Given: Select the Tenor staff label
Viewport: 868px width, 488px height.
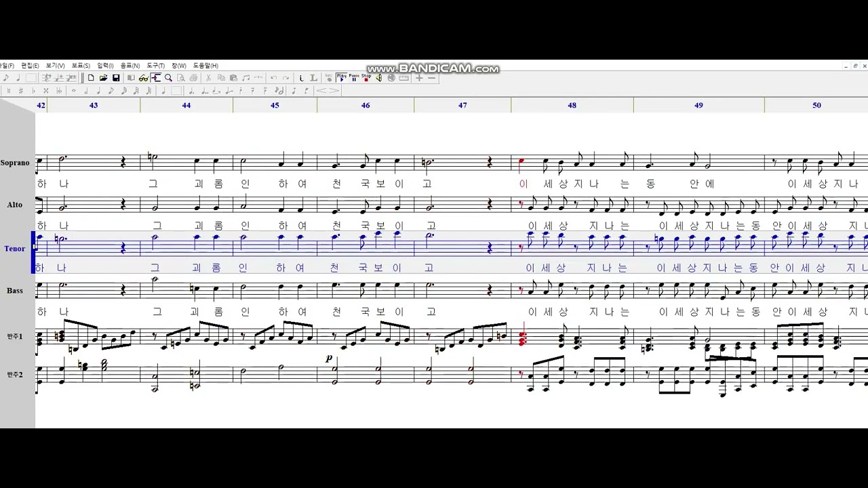Looking at the screenshot, I should [15, 249].
